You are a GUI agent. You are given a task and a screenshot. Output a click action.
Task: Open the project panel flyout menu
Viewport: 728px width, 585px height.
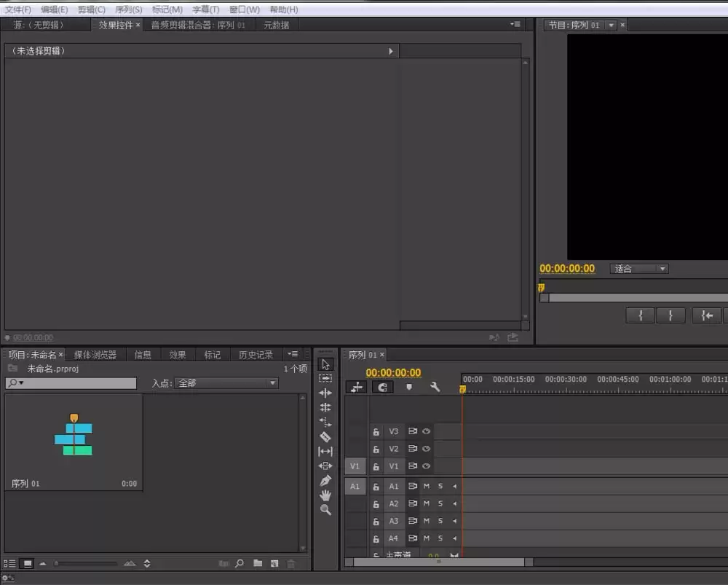tap(293, 354)
